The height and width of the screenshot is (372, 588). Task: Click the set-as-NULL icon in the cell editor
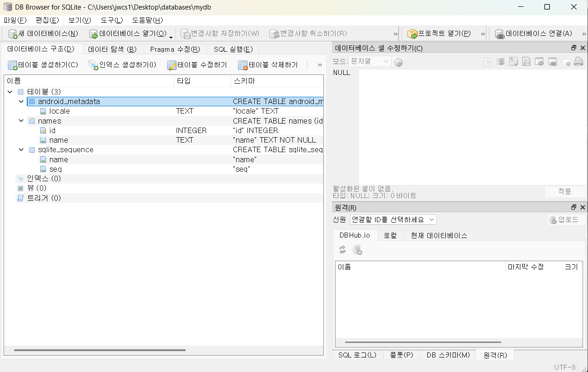click(566, 62)
